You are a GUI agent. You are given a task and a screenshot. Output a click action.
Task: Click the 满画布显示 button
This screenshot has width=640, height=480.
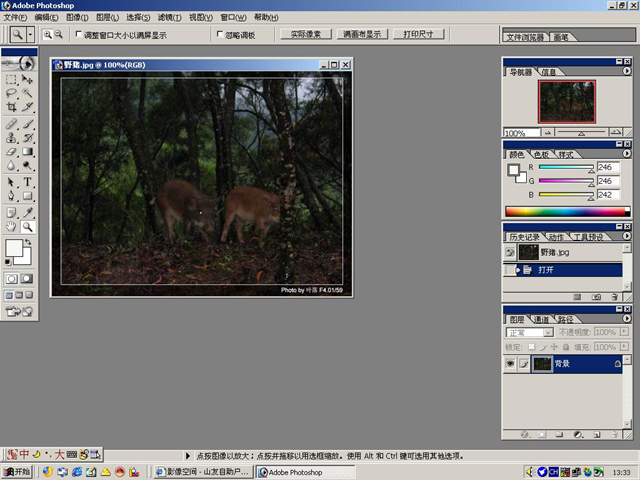click(362, 34)
